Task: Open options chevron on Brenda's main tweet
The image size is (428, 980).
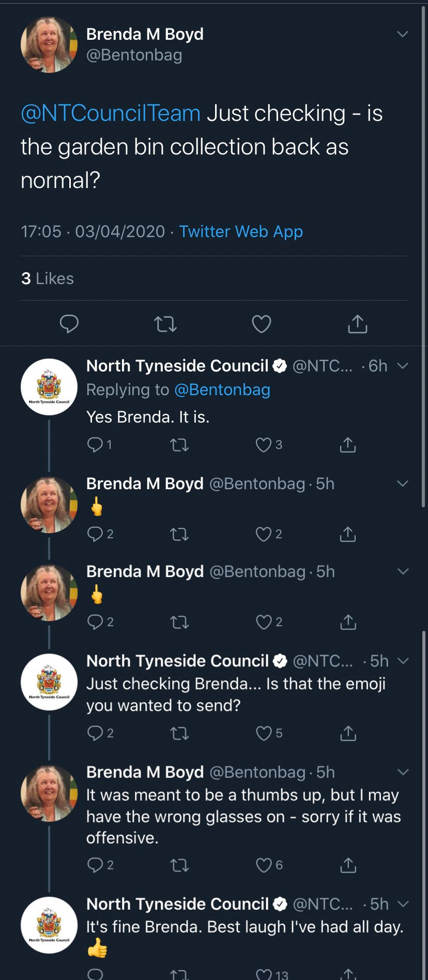Action: (402, 34)
